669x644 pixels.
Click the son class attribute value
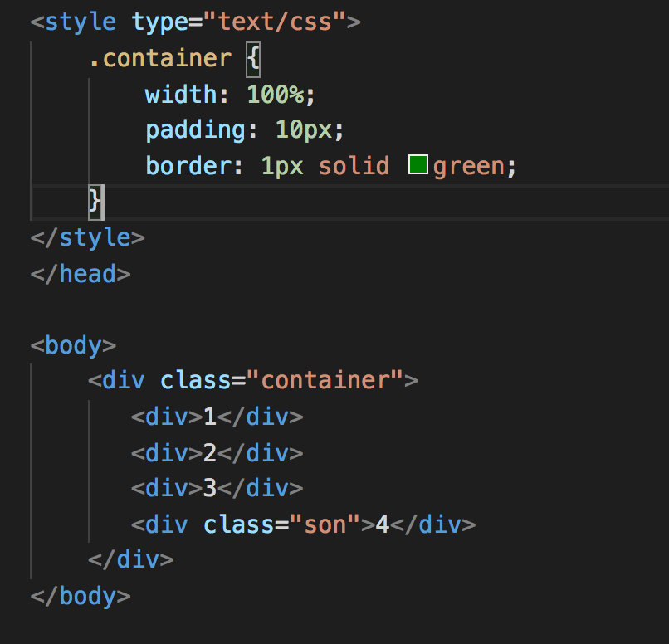(325, 524)
